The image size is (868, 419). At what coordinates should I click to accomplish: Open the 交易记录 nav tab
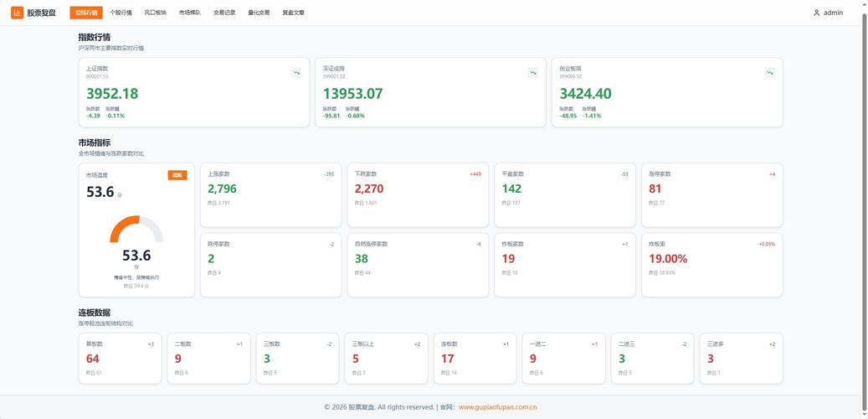pos(224,13)
